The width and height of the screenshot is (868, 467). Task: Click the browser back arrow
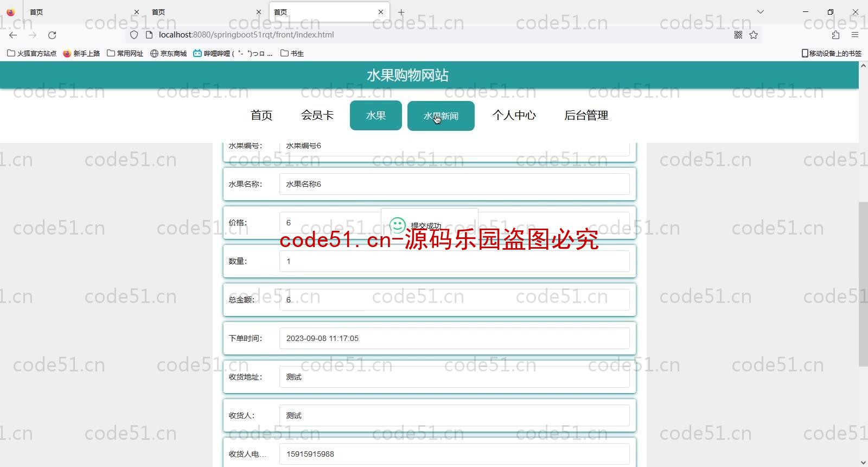pyautogui.click(x=13, y=35)
